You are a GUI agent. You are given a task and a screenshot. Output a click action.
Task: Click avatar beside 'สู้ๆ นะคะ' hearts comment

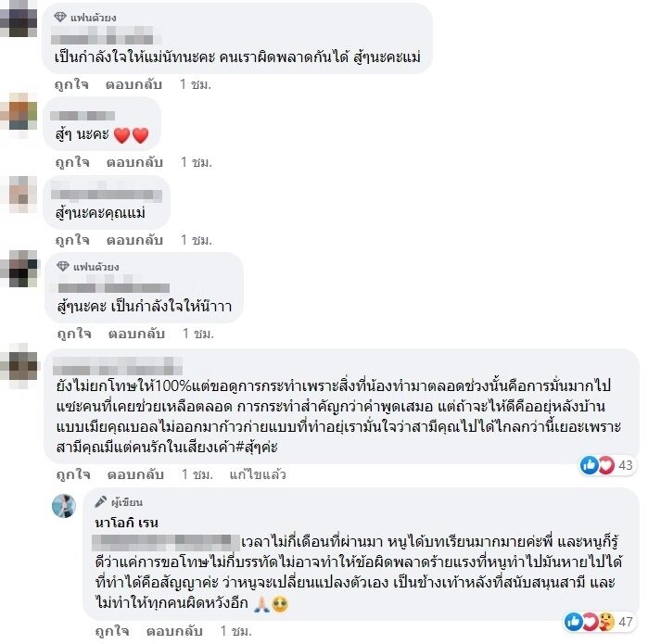19,112
